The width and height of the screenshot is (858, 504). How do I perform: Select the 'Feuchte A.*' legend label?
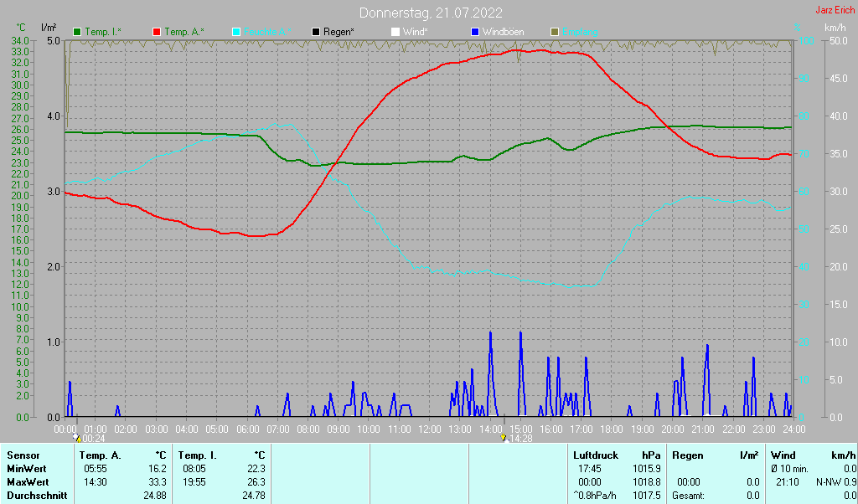pyautogui.click(x=267, y=33)
